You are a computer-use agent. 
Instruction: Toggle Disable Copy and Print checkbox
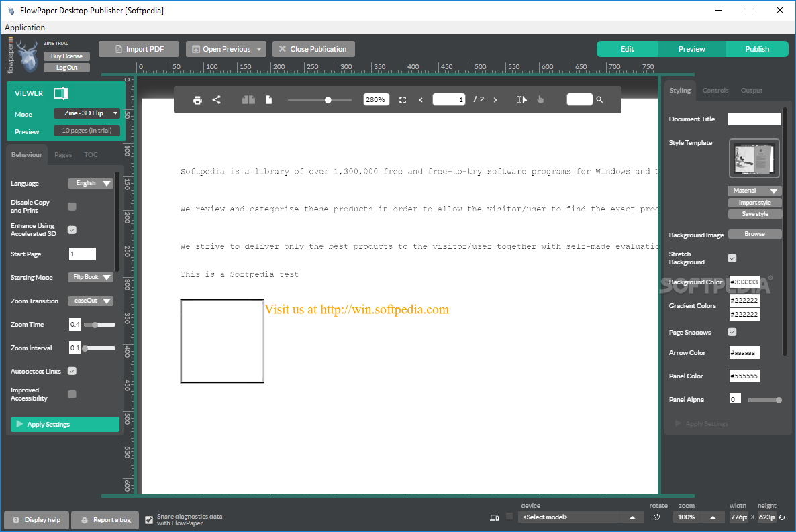click(x=72, y=206)
